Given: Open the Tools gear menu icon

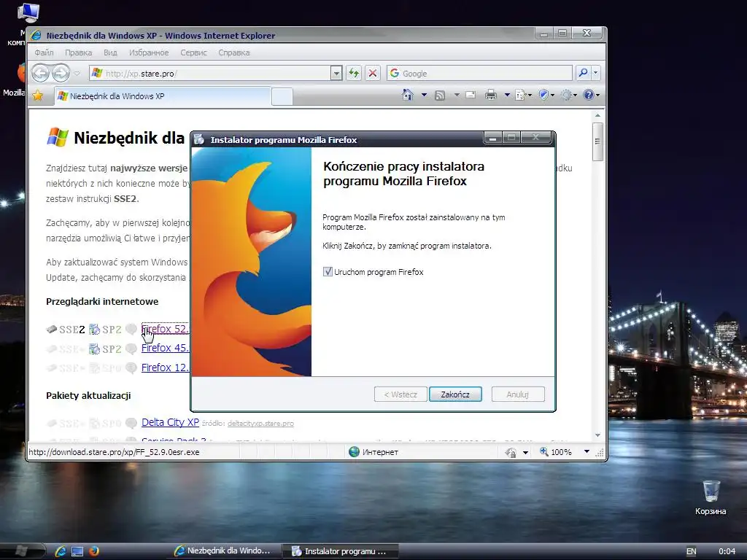Looking at the screenshot, I should pos(568,95).
